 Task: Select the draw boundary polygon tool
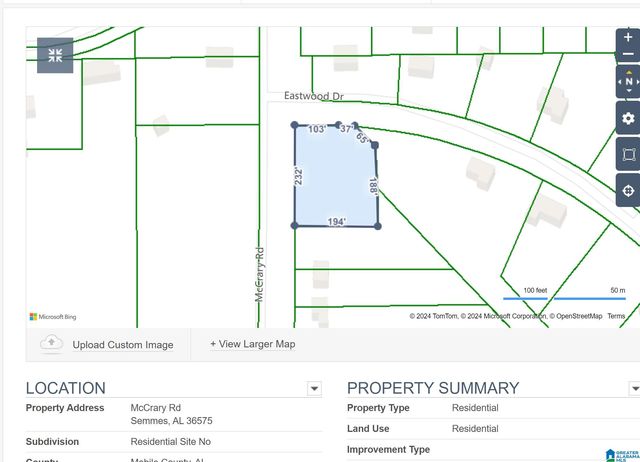pyautogui.click(x=628, y=154)
